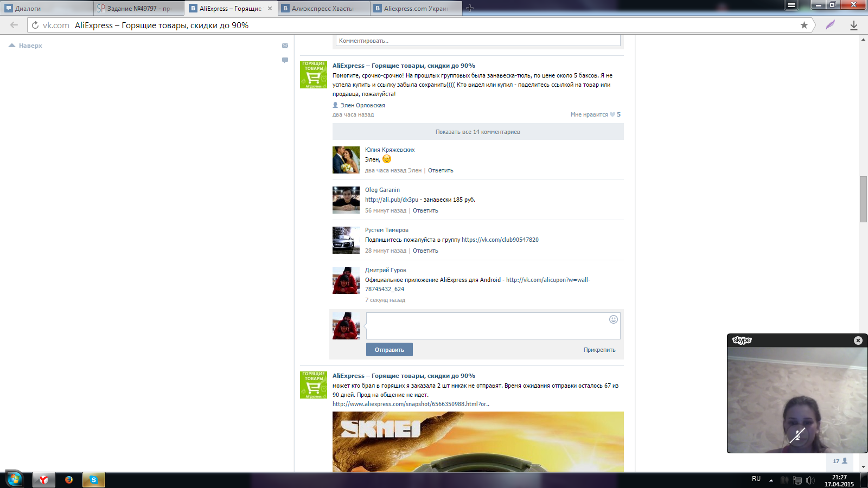Open Юлия Кряжевских's profile name
The width and height of the screenshot is (868, 488).
[x=390, y=150]
